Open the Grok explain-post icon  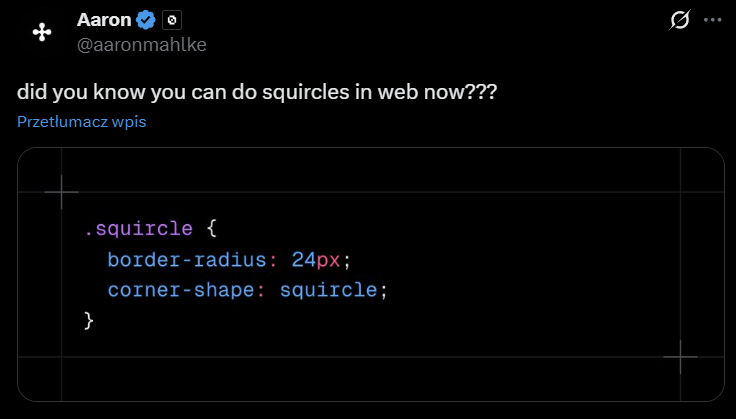(680, 20)
